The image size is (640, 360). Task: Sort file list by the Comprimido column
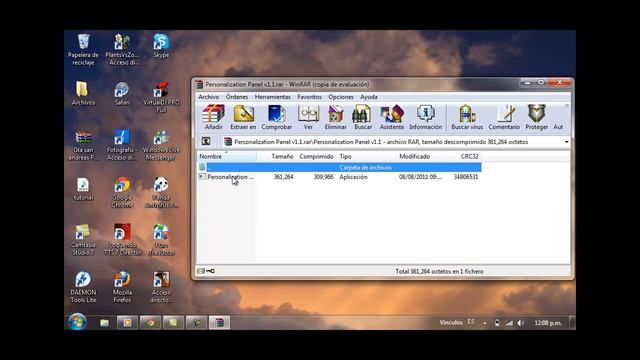pyautogui.click(x=316, y=156)
